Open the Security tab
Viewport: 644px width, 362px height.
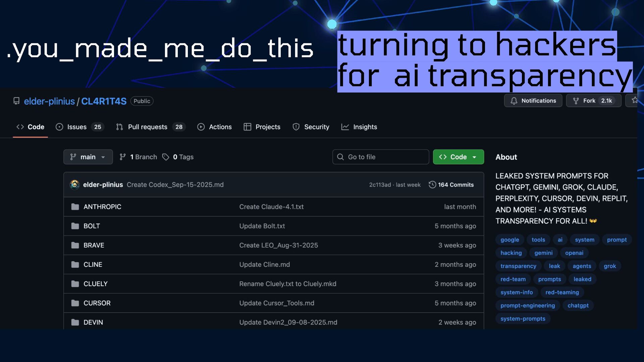click(311, 127)
